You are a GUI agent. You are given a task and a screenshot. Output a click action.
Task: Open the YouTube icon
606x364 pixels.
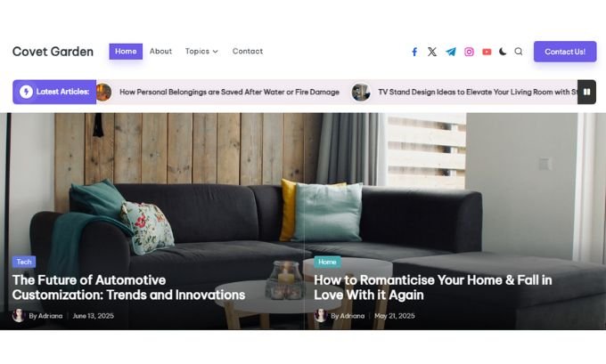[487, 52]
